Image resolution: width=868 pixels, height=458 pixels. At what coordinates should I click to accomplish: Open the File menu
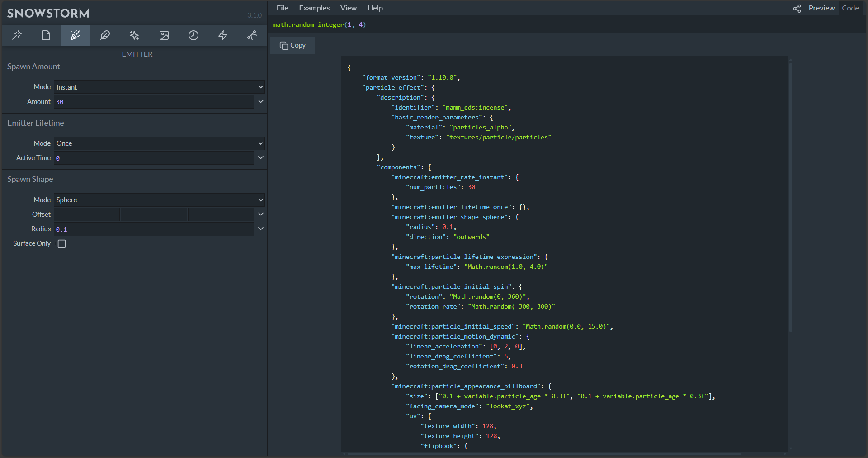point(283,8)
